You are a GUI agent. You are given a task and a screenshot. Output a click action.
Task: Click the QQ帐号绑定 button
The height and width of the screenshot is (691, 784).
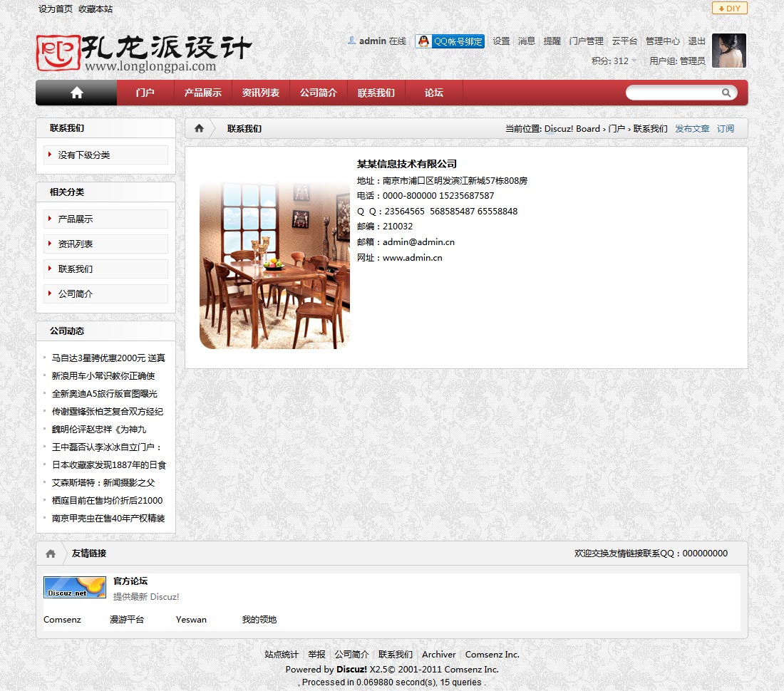pyautogui.click(x=450, y=41)
